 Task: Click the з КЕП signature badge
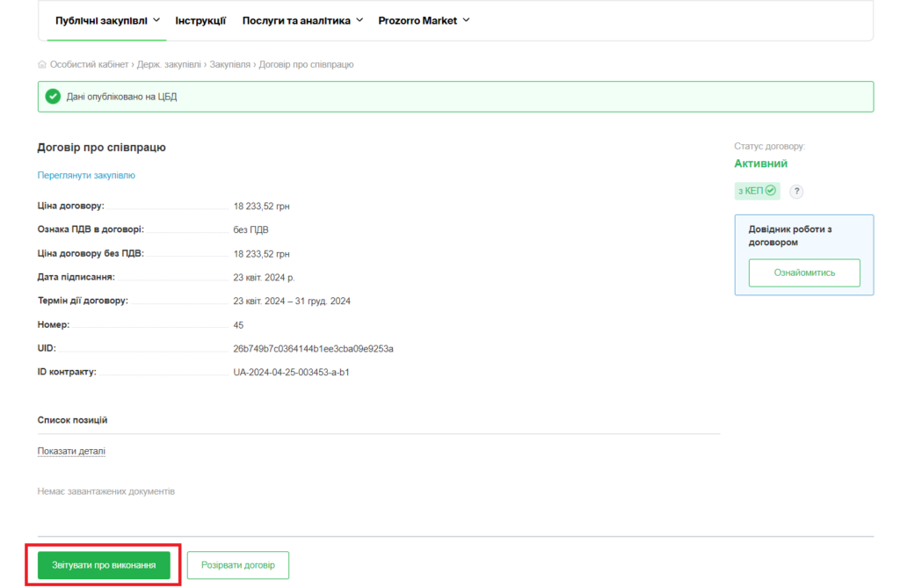point(757,191)
